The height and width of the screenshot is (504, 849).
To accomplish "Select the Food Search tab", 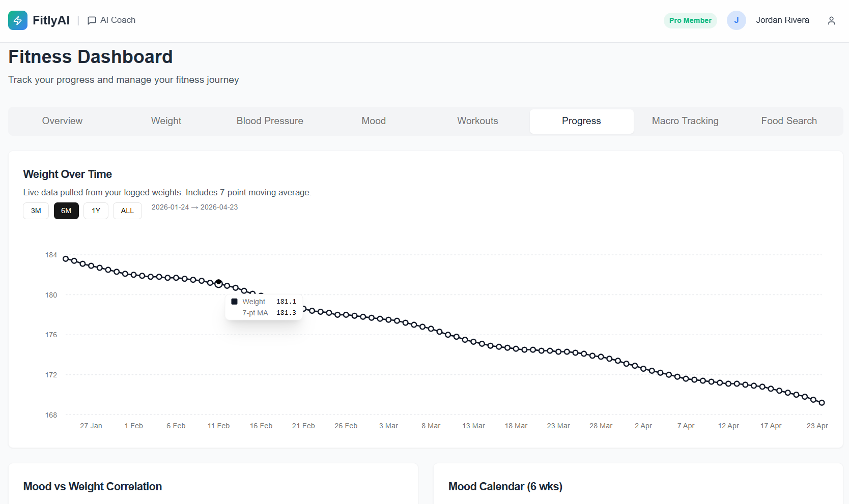I will point(789,121).
